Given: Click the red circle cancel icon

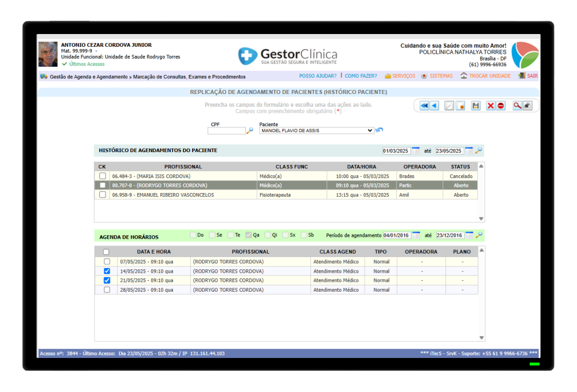Looking at the screenshot, I should (501, 106).
